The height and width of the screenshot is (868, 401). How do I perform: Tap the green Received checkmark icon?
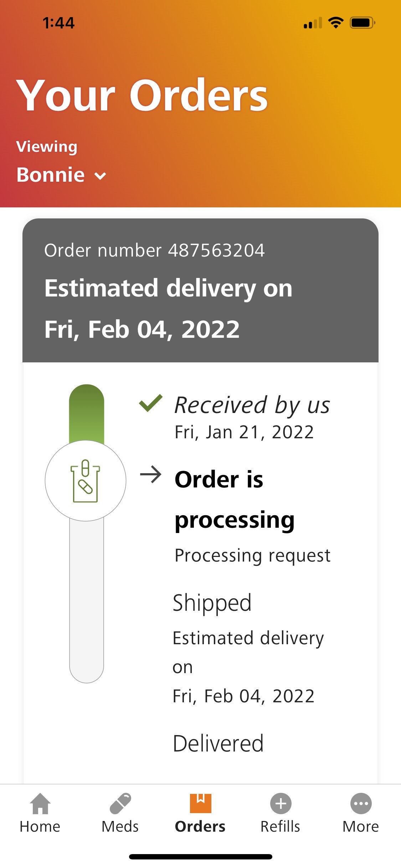[151, 403]
